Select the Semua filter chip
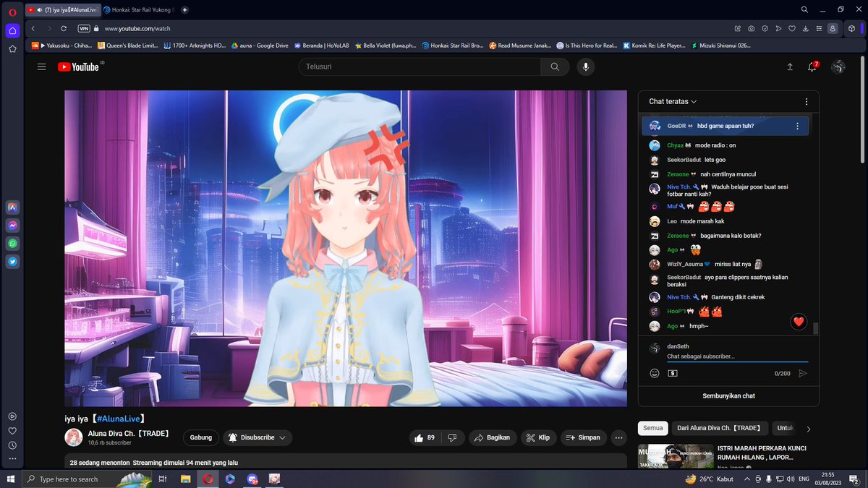Image resolution: width=868 pixels, height=488 pixels. click(x=652, y=428)
